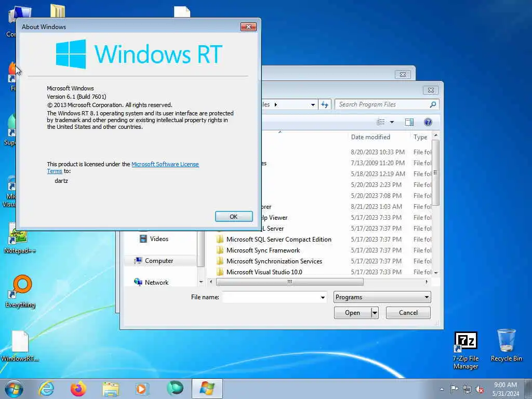Image resolution: width=532 pixels, height=399 pixels.
Task: Click OK in the About Windows dialog
Action: pyautogui.click(x=234, y=217)
